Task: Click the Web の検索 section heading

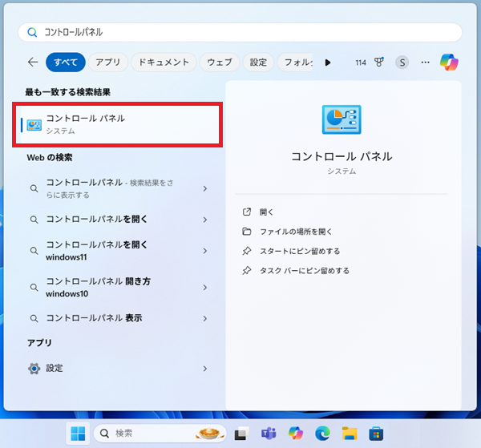Action: click(50, 158)
